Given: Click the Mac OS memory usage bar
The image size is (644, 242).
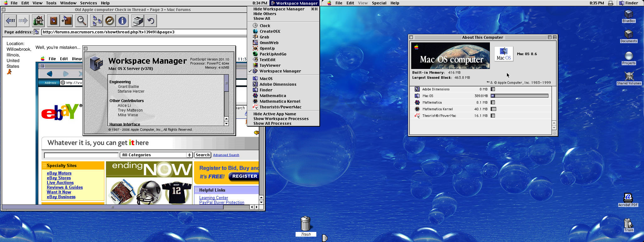Looking at the screenshot, I should [519, 96].
